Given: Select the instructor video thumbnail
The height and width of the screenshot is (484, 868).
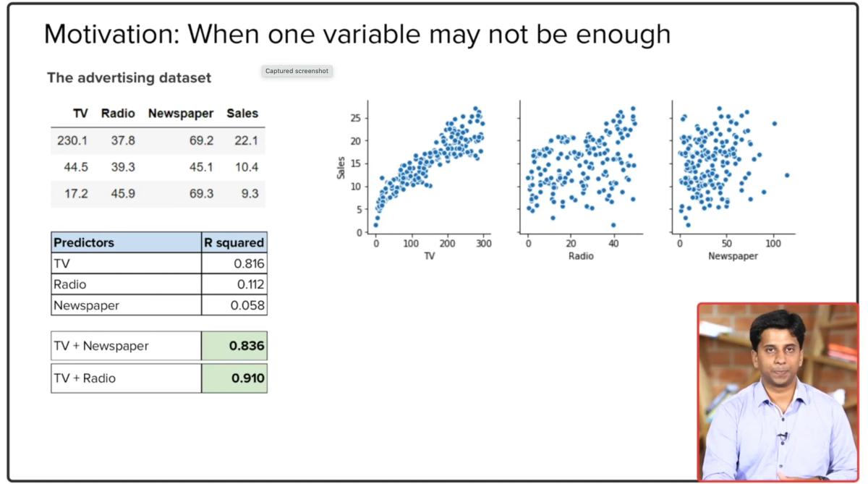Looking at the screenshot, I should click(778, 392).
